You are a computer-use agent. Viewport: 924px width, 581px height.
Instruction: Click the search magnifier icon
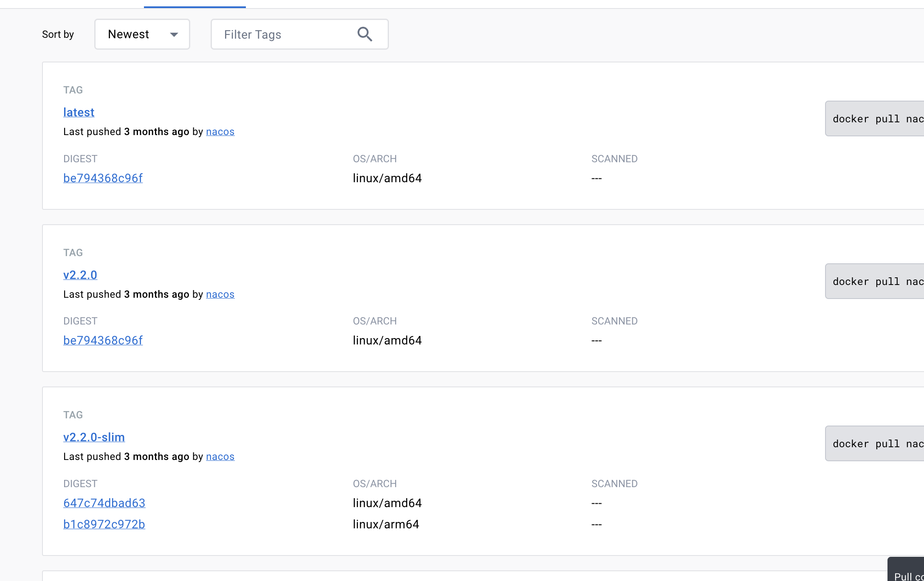[x=365, y=34]
